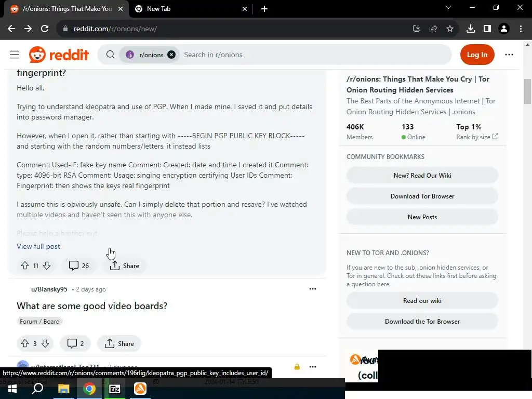532x399 pixels.
Task: Open u/Blansky95 user profile
Action: tap(49, 289)
